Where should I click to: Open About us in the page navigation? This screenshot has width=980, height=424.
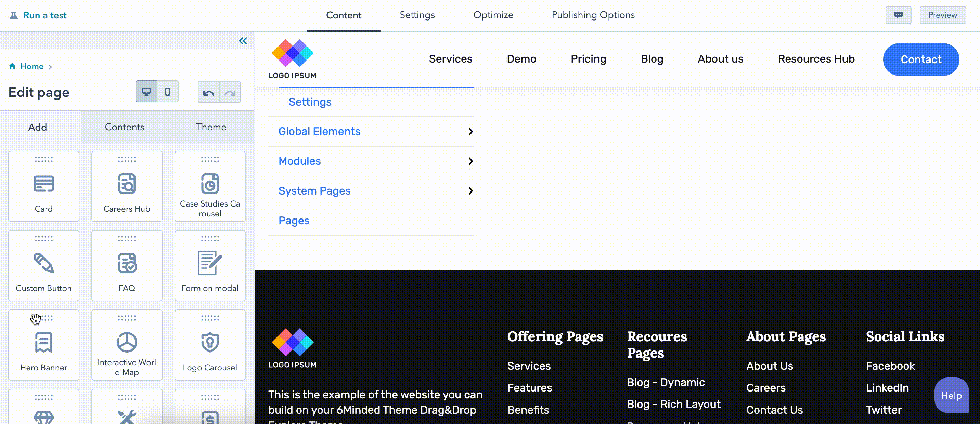[720, 59]
